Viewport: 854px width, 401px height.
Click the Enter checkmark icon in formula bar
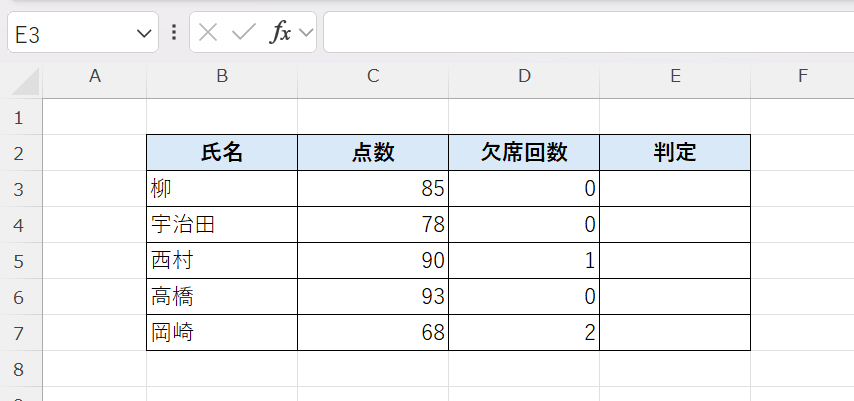point(243,33)
